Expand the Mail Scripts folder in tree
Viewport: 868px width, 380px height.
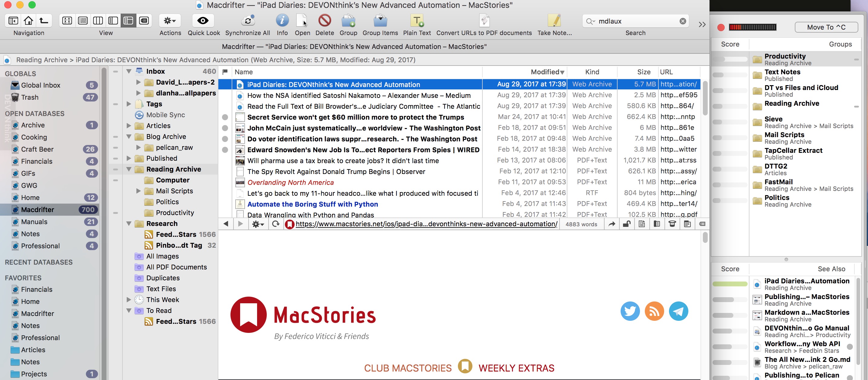(x=139, y=191)
